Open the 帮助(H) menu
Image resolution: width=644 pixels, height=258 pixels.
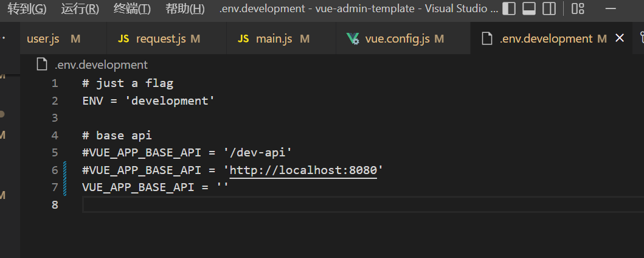(x=185, y=9)
